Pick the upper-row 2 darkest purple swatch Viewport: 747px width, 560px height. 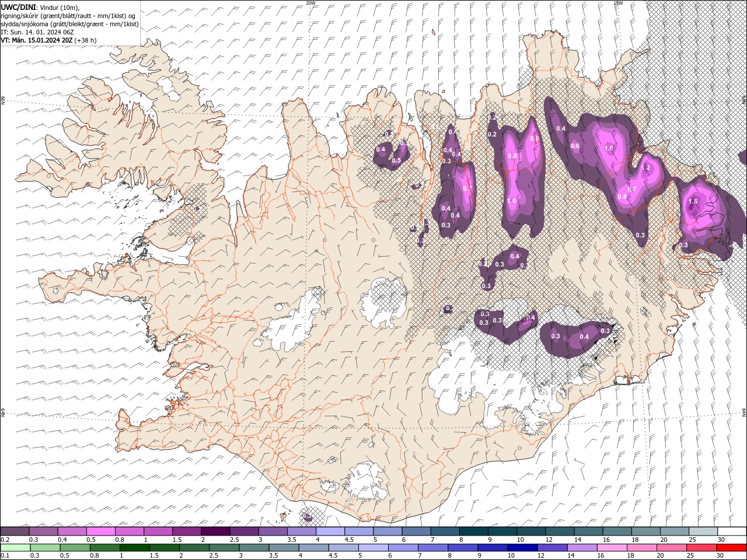[x=215, y=531]
